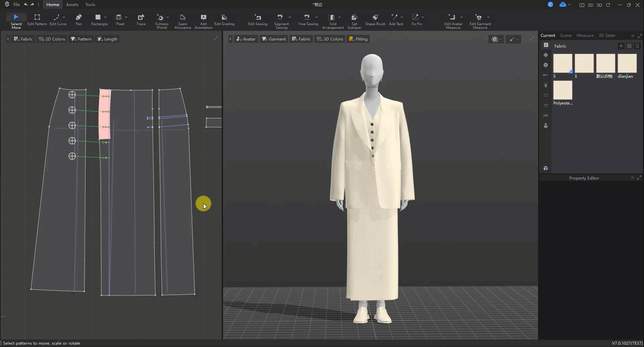Click the add fabric plus button
Screen dimensions: 644x347
(x=621, y=46)
